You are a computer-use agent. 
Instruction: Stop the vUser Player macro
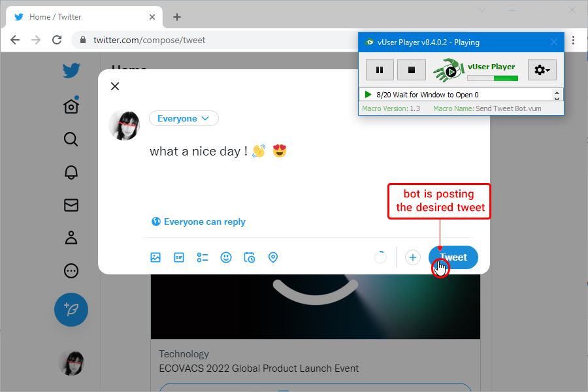(x=412, y=70)
